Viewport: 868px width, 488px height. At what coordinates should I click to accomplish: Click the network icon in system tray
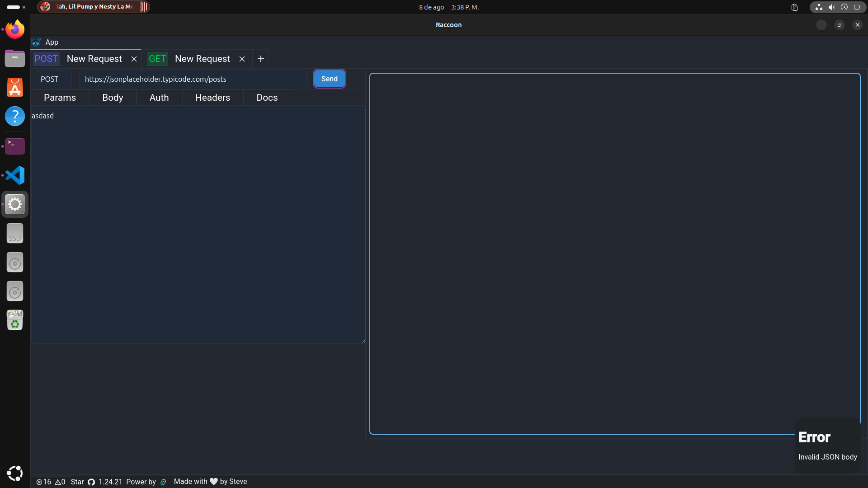(x=819, y=7)
